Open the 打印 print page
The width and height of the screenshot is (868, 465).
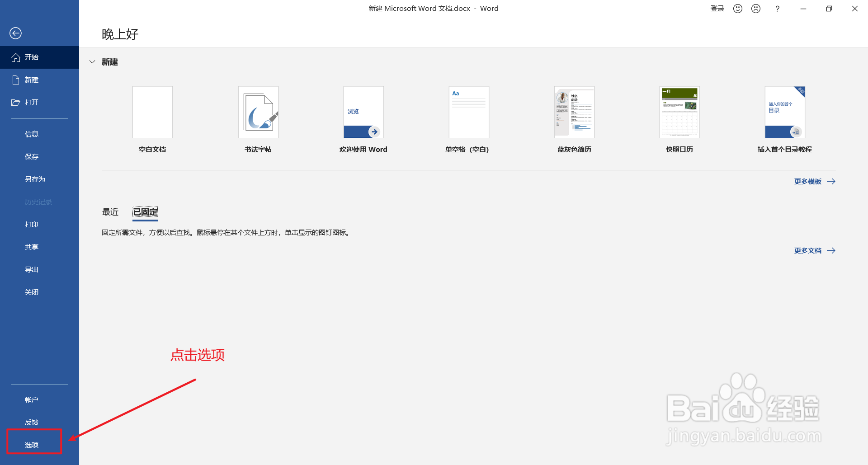click(x=39, y=225)
